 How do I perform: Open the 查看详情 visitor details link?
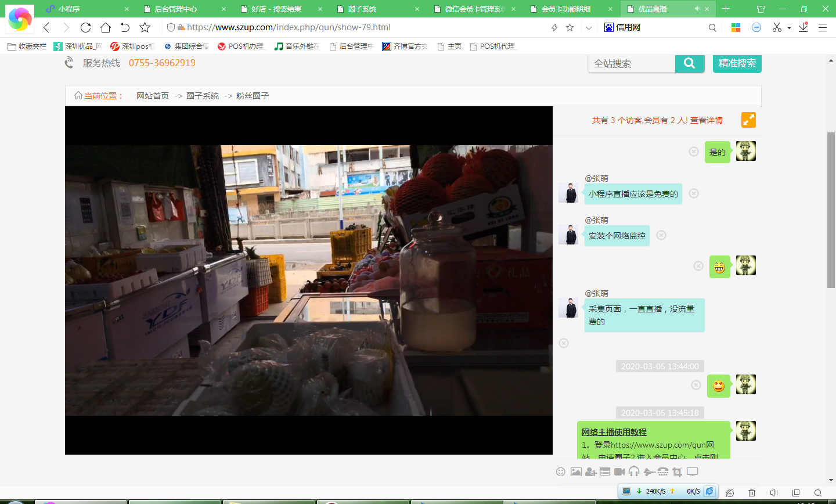(707, 120)
